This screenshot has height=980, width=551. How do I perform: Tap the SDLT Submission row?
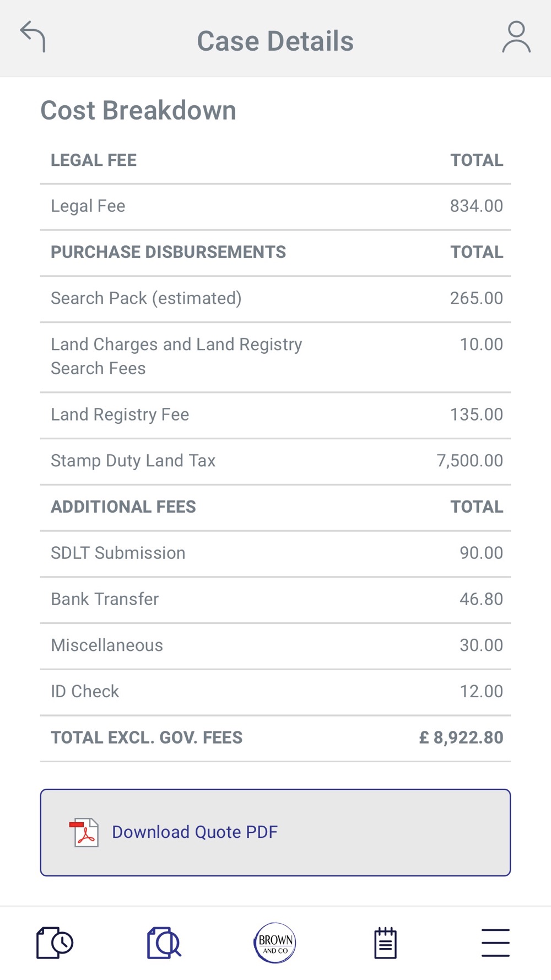point(275,553)
